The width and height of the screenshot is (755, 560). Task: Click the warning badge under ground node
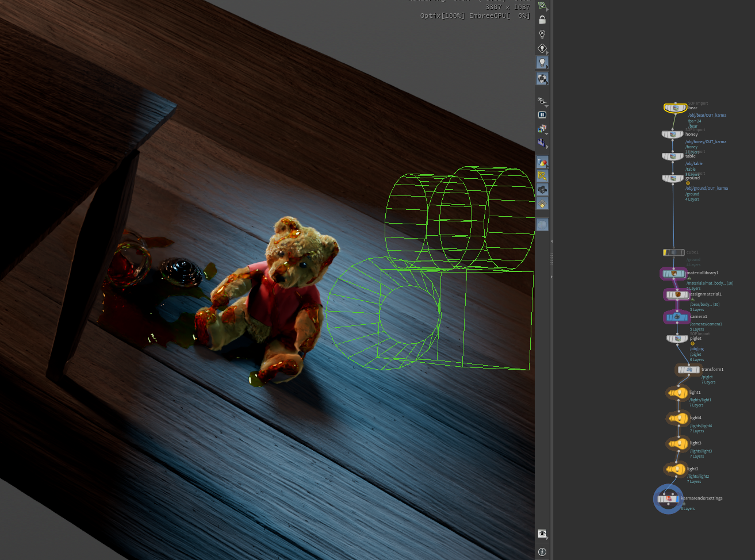tap(688, 183)
